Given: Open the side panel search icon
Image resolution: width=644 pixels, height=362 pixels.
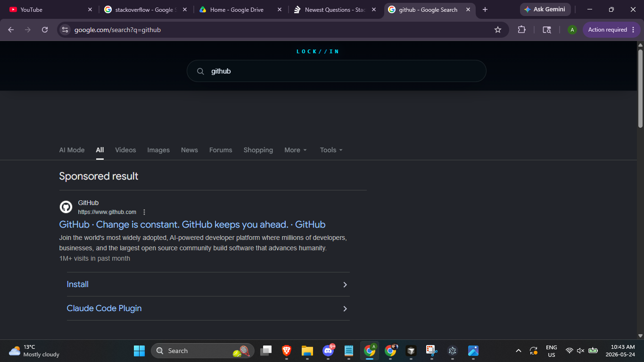Looking at the screenshot, I should tap(547, 30).
